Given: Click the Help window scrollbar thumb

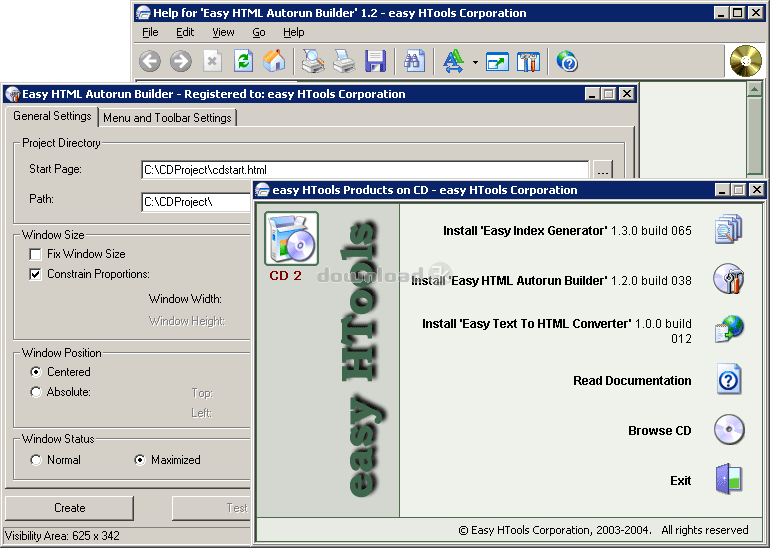Looking at the screenshot, I should click(x=754, y=135).
